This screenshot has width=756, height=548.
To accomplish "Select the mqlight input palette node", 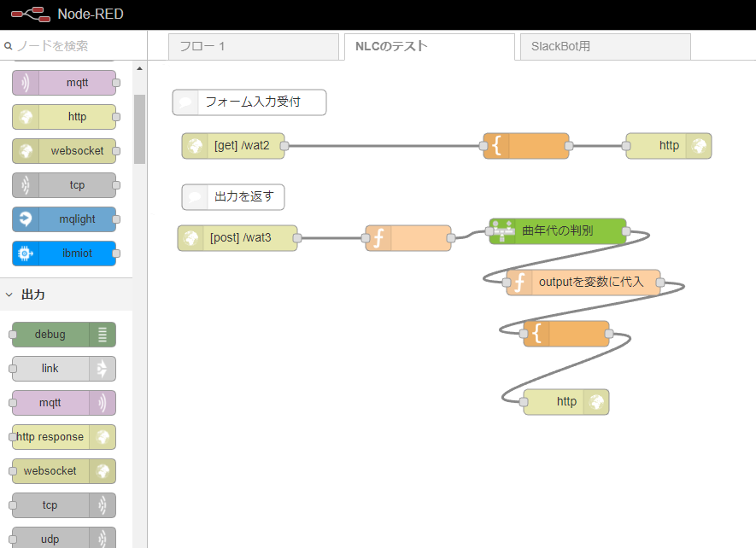I will click(64, 219).
